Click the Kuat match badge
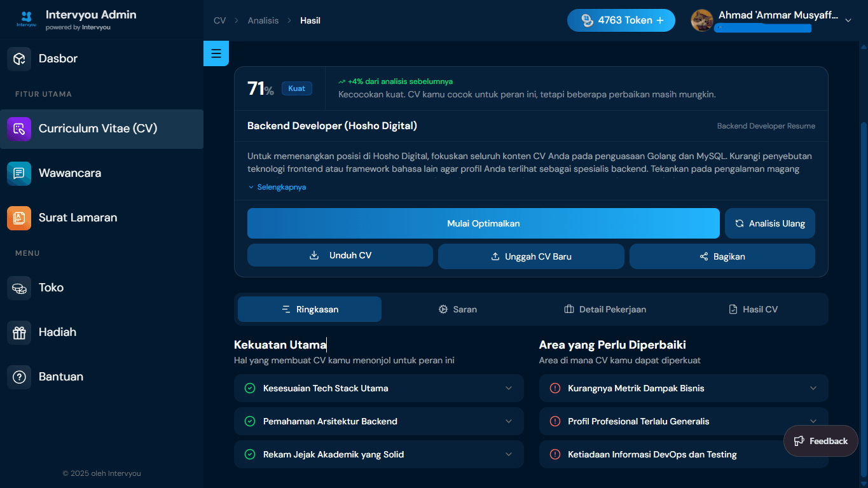Image resolution: width=868 pixels, height=488 pixels. (297, 88)
